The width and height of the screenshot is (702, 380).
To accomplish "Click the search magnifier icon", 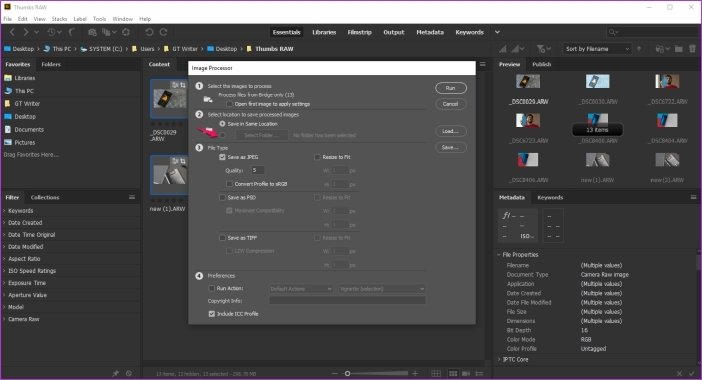I will pos(612,32).
